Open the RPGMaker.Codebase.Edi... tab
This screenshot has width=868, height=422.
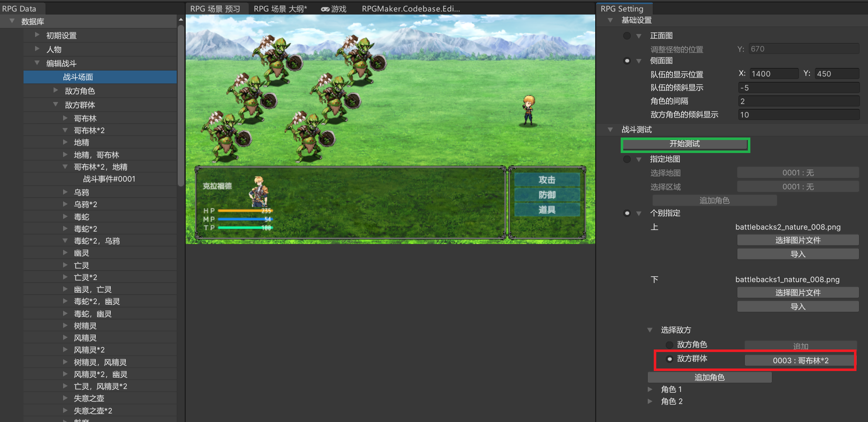(x=410, y=9)
